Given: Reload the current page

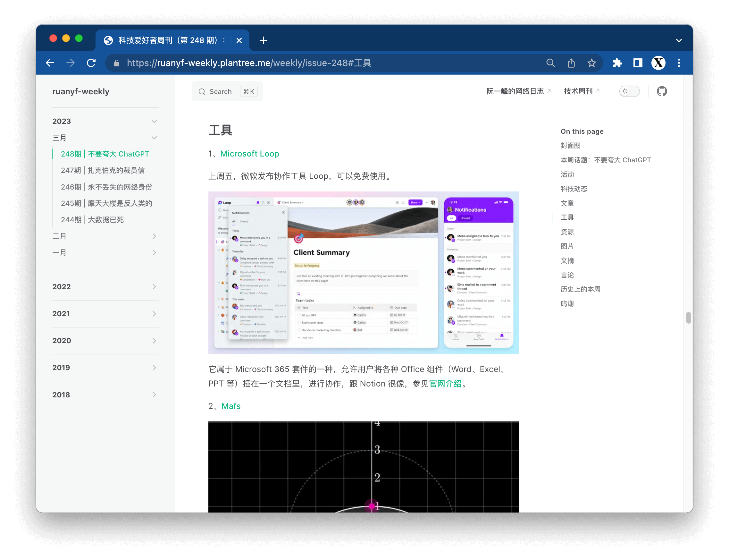Looking at the screenshot, I should pyautogui.click(x=91, y=63).
